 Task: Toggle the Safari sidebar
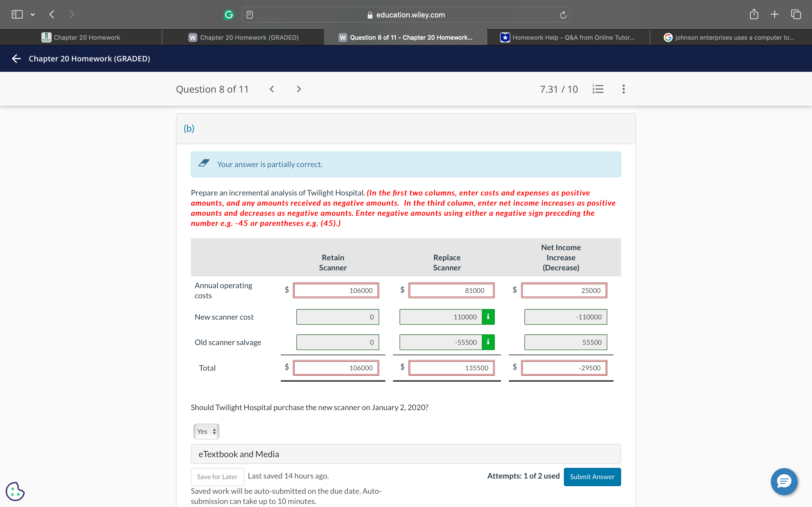pos(17,14)
